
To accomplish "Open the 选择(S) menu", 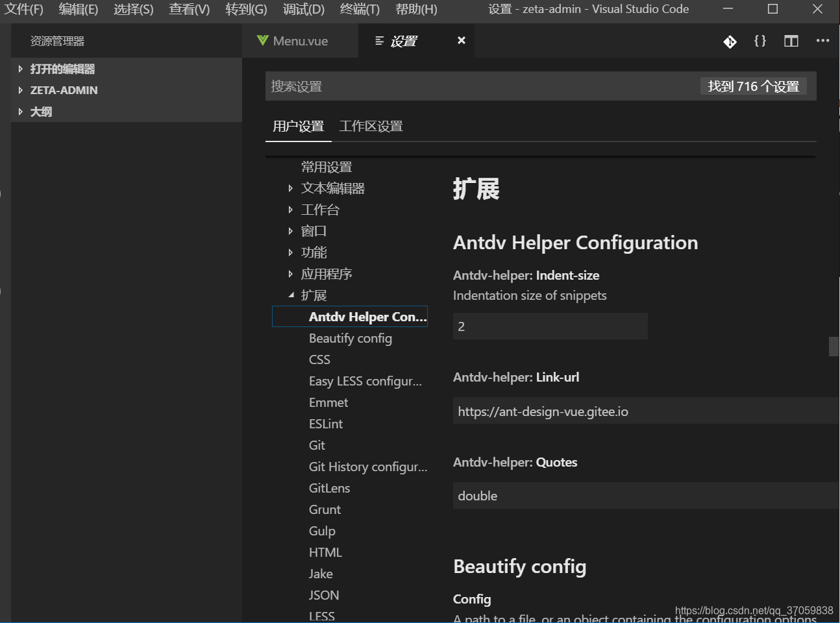I will pyautogui.click(x=134, y=9).
